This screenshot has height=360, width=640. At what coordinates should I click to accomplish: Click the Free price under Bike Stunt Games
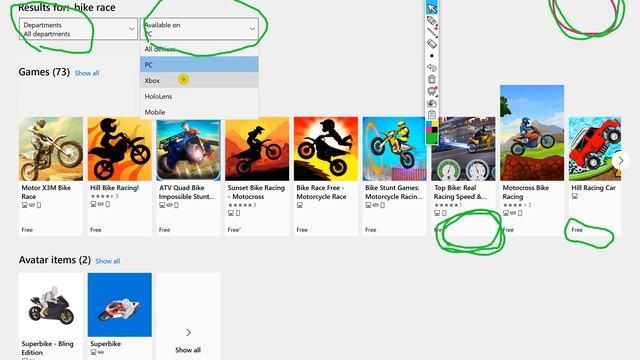371,230
